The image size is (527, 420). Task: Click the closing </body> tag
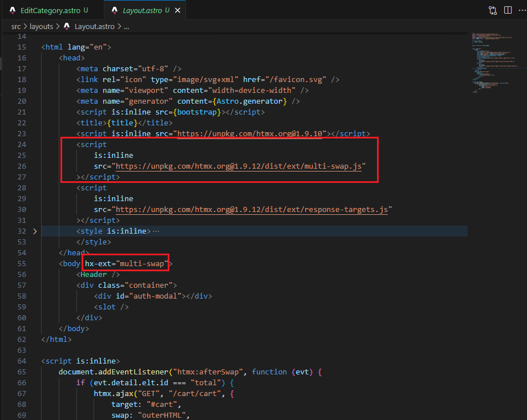coord(74,329)
